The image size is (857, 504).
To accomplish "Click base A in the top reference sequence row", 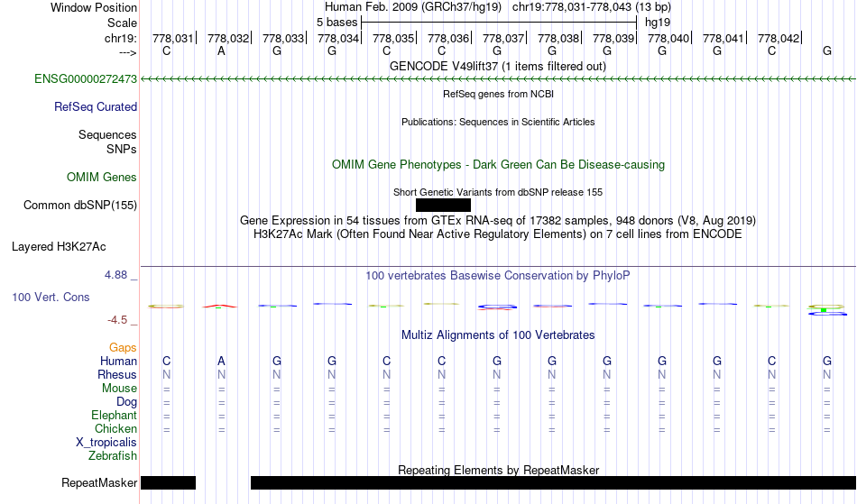I will click(221, 50).
